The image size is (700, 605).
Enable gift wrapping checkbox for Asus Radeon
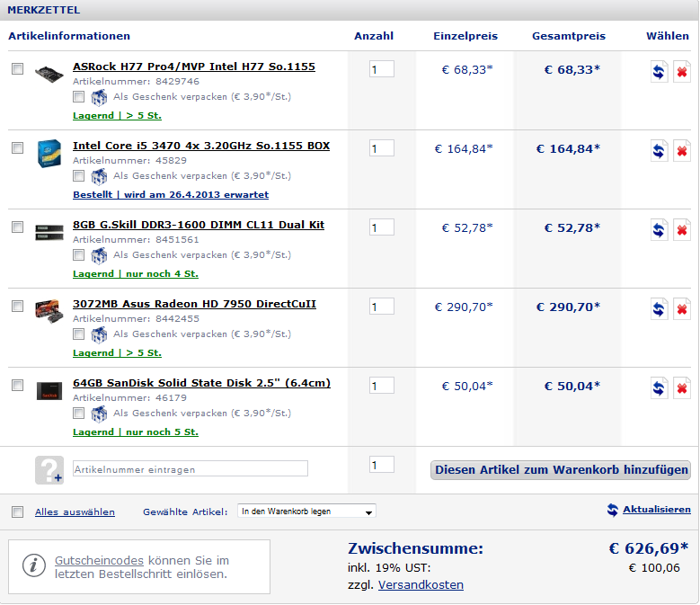[x=78, y=334]
